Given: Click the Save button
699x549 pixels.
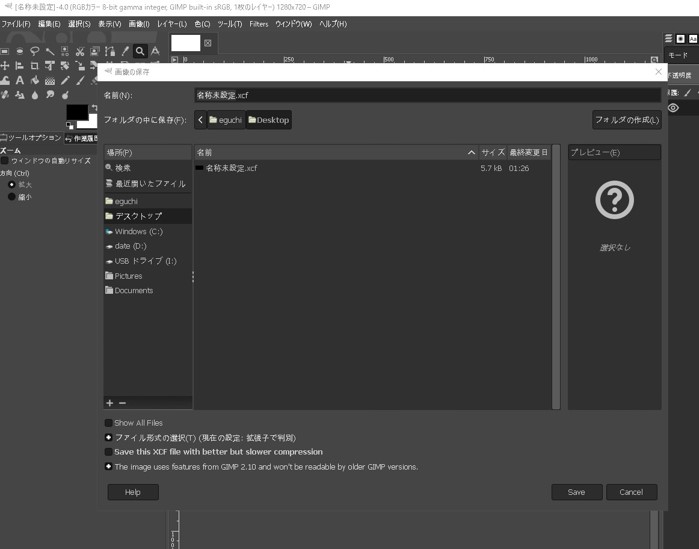Looking at the screenshot, I should 576,492.
